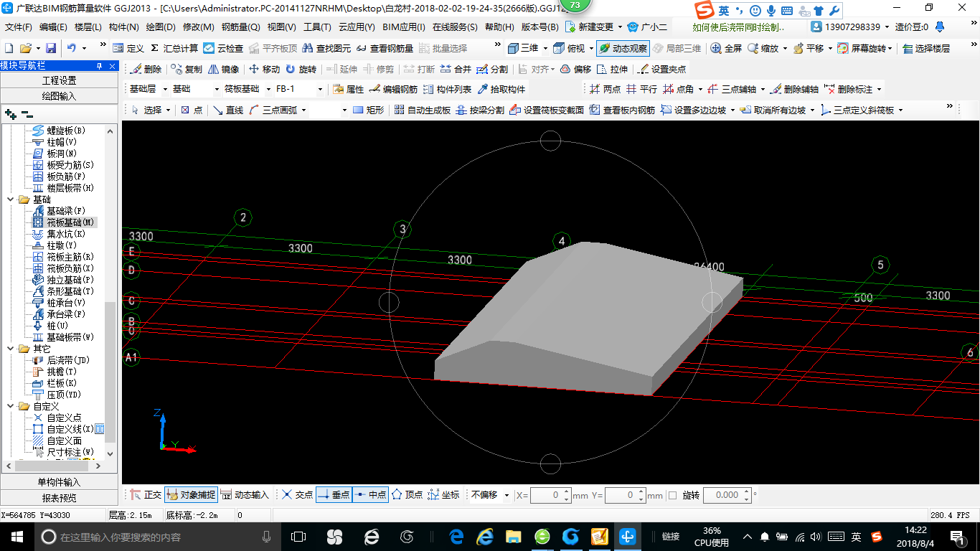
Task: Save project with the floppy disk icon
Action: coord(51,48)
